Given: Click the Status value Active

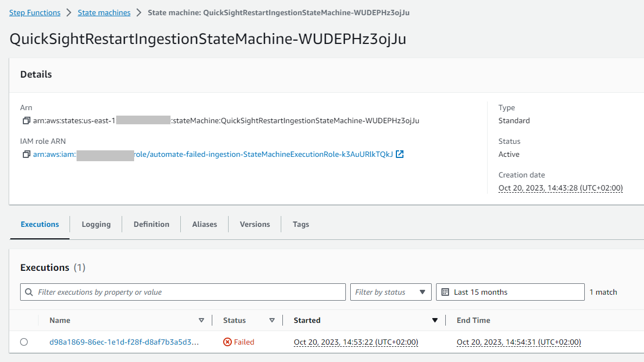Looking at the screenshot, I should click(x=509, y=154).
